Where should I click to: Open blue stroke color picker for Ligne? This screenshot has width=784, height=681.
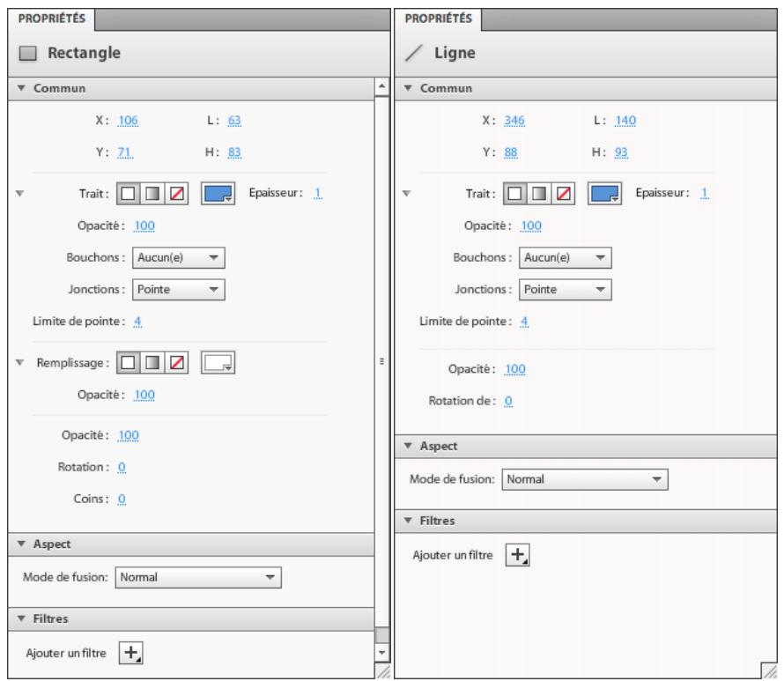point(604,194)
